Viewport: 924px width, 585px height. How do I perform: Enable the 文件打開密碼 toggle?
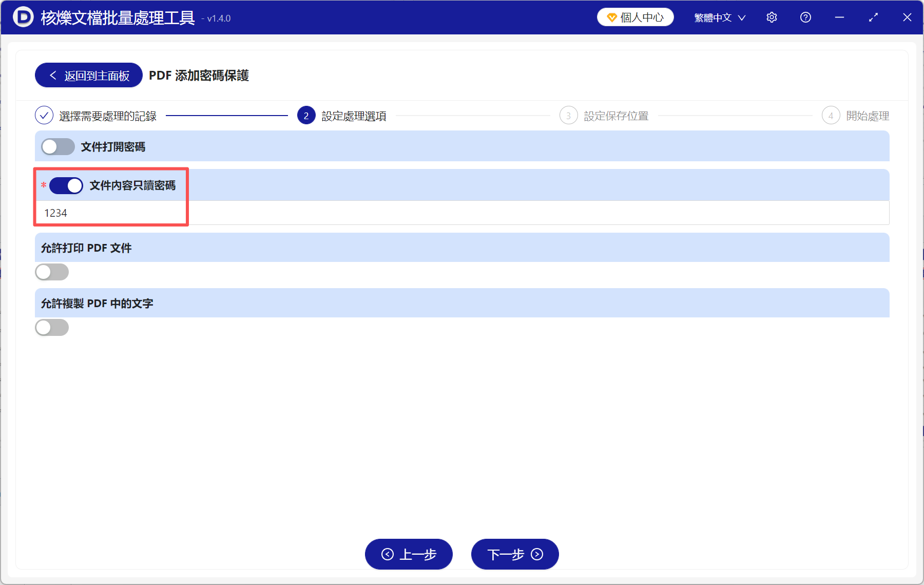tap(57, 146)
